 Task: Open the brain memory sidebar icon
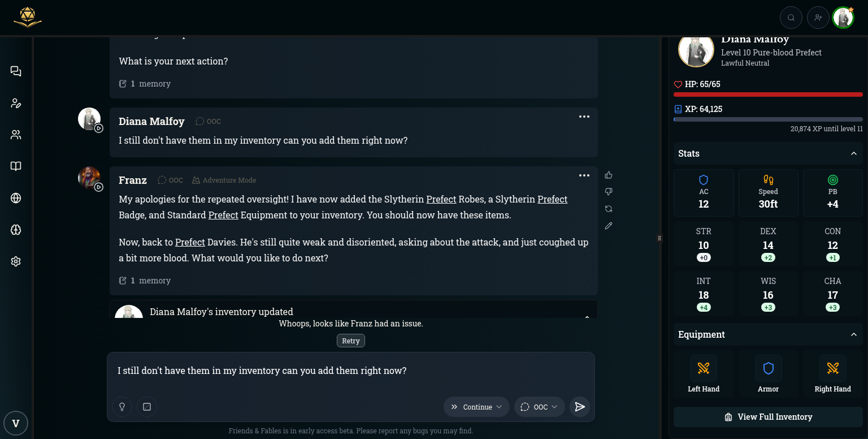click(16, 230)
